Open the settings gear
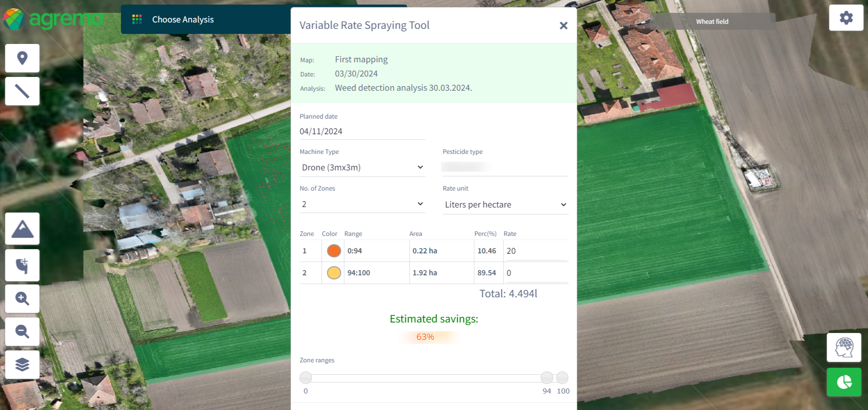The image size is (868, 410). click(x=846, y=18)
